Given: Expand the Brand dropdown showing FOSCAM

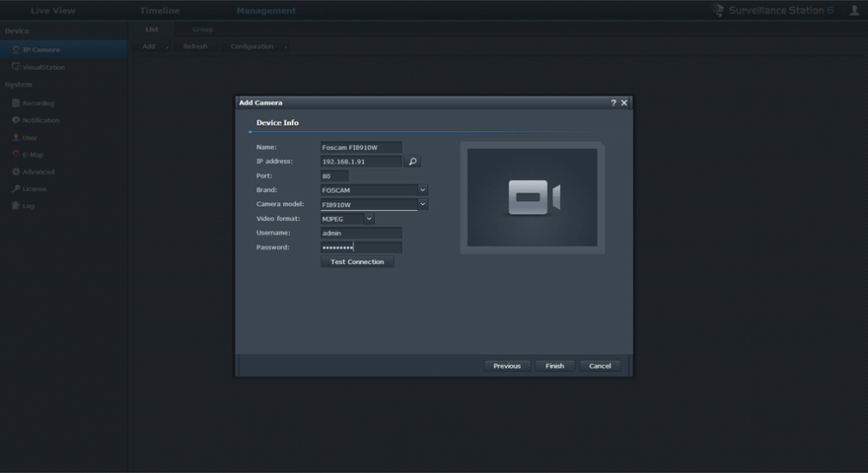Looking at the screenshot, I should (422, 190).
